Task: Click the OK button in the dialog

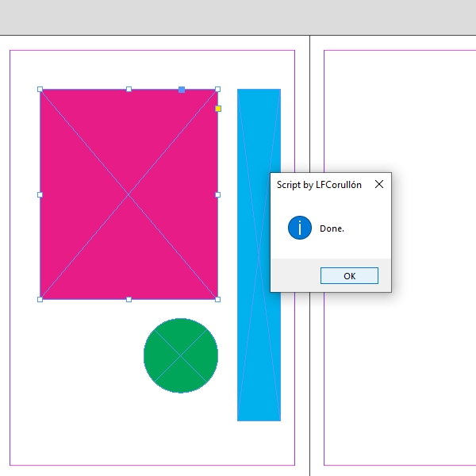Action: coord(349,276)
